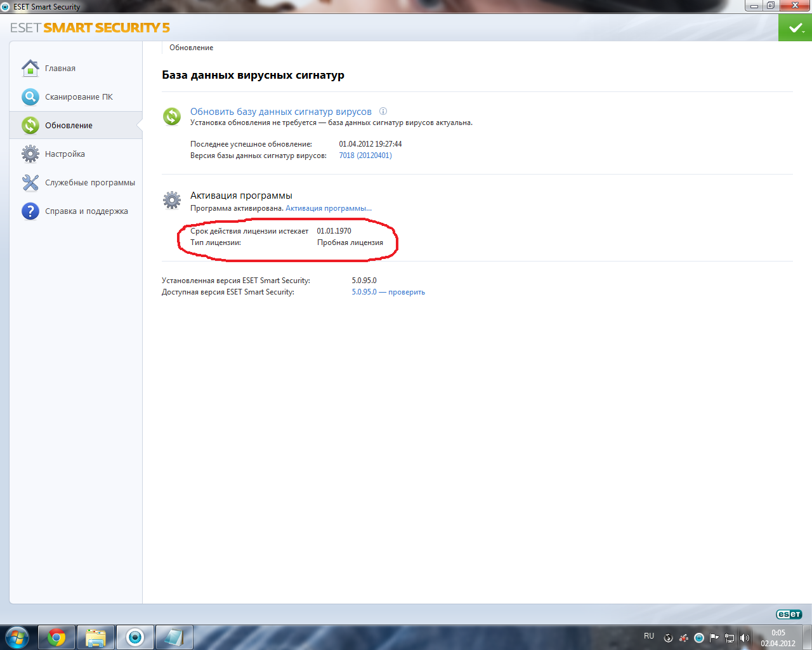Click the Обновление breadcrumb label
The width and height of the screenshot is (812, 650).
point(192,48)
